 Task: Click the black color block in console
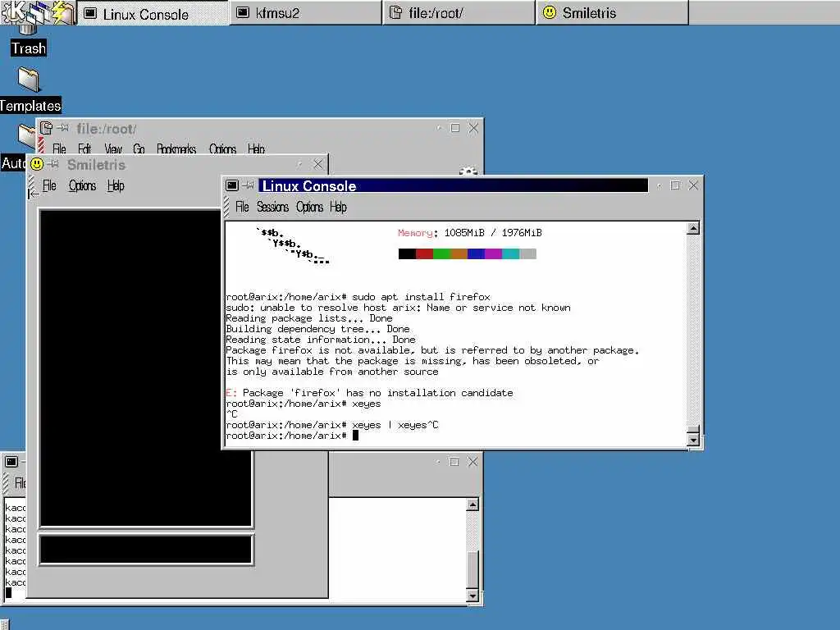click(407, 254)
